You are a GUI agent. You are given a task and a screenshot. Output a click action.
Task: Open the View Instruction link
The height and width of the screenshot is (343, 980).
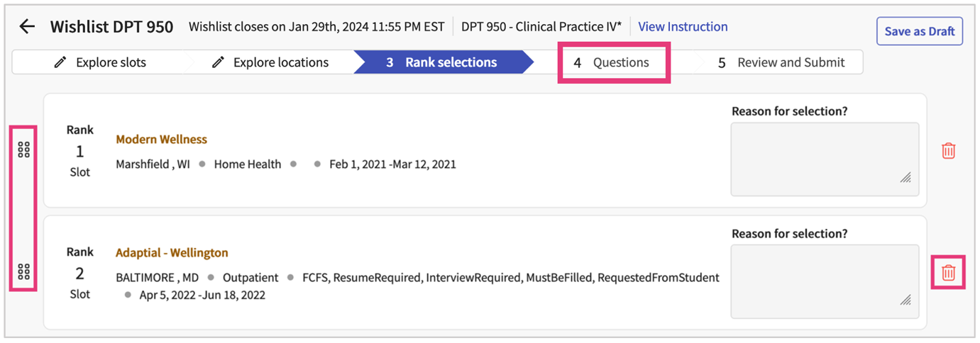[x=683, y=27]
